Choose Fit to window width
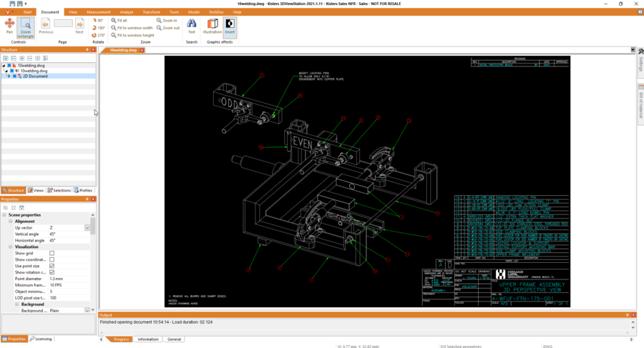This screenshot has width=644, height=348. tap(132, 28)
